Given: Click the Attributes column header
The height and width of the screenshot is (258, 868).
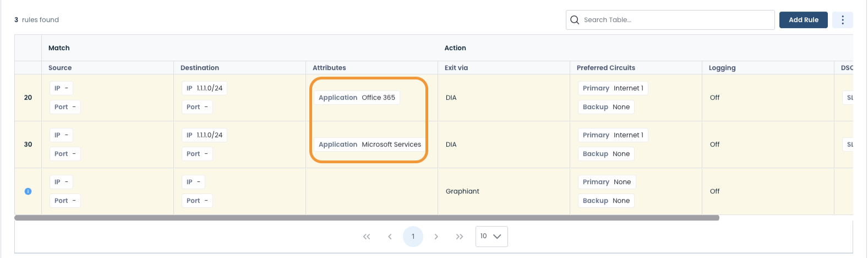Looking at the screenshot, I should 329,68.
